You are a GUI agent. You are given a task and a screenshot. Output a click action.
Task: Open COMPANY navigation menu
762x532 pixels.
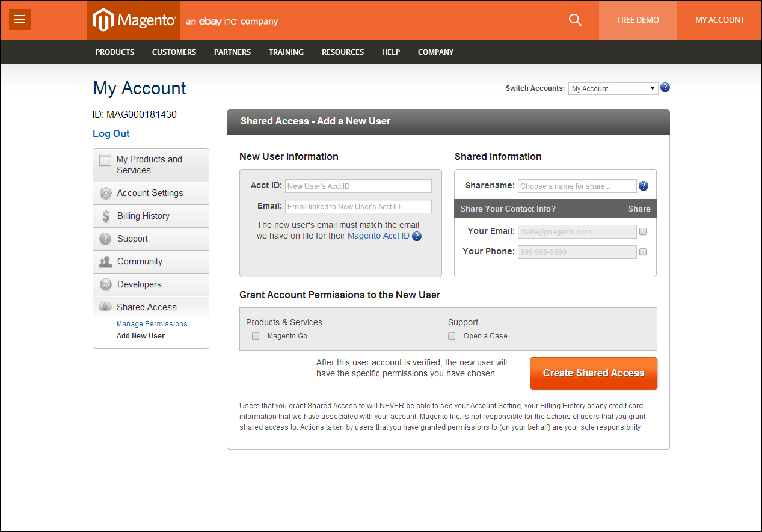(436, 52)
